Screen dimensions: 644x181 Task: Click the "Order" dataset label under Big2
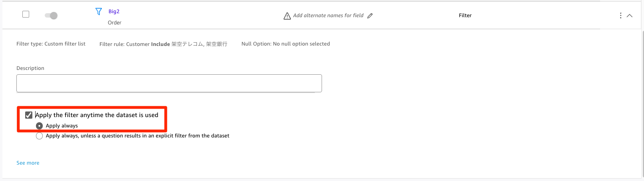(x=115, y=23)
